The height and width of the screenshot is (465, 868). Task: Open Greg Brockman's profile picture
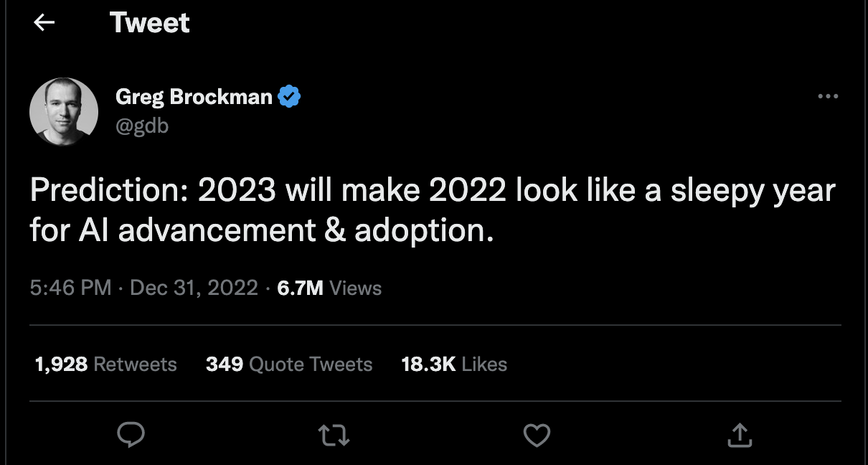[64, 111]
